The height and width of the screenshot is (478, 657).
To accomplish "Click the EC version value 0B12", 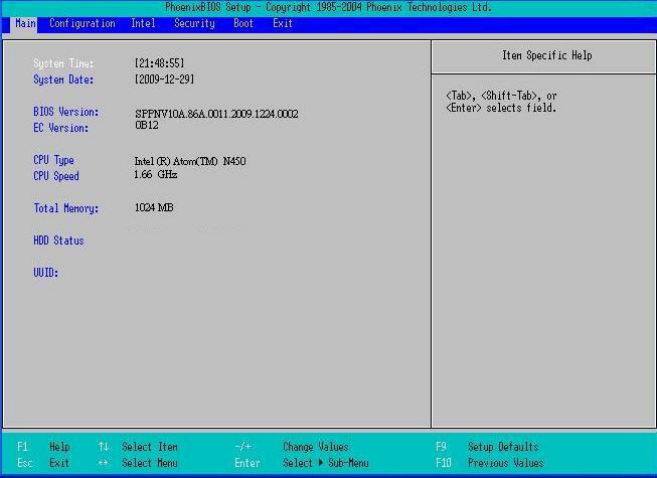I will tap(147, 125).
